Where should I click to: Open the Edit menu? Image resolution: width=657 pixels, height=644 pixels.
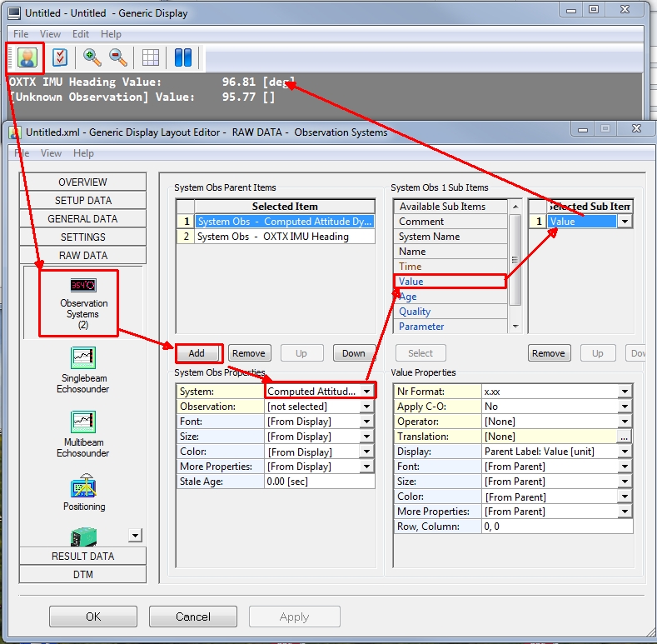(x=81, y=34)
